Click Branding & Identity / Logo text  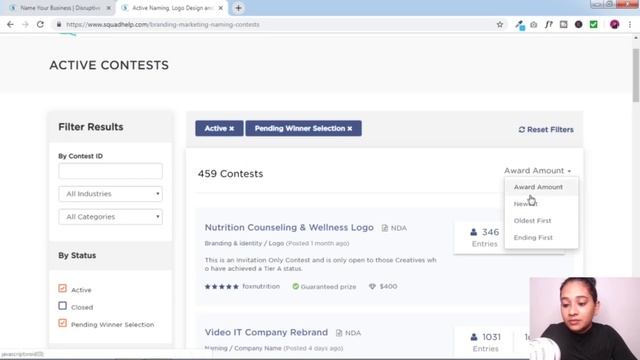click(x=244, y=243)
